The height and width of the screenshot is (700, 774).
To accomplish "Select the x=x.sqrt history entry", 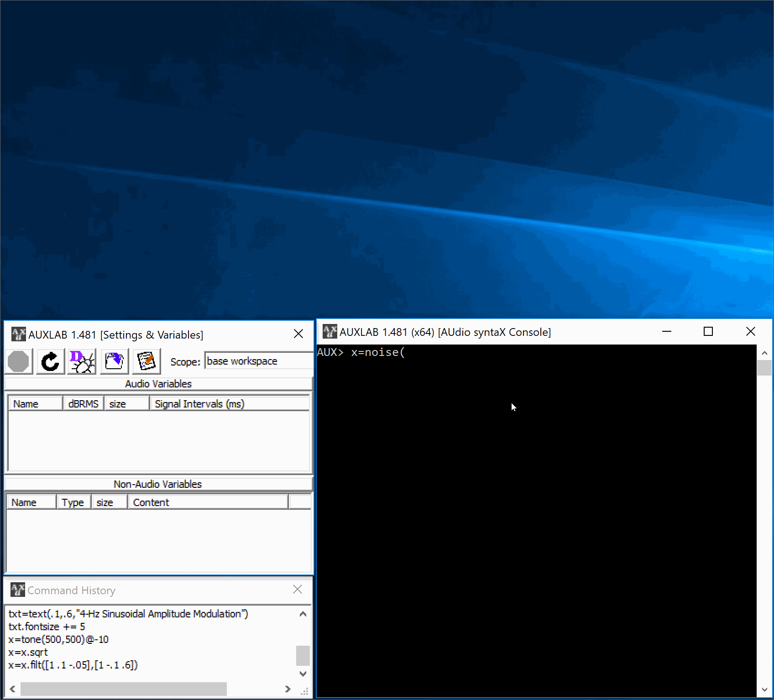I will (x=28, y=652).
